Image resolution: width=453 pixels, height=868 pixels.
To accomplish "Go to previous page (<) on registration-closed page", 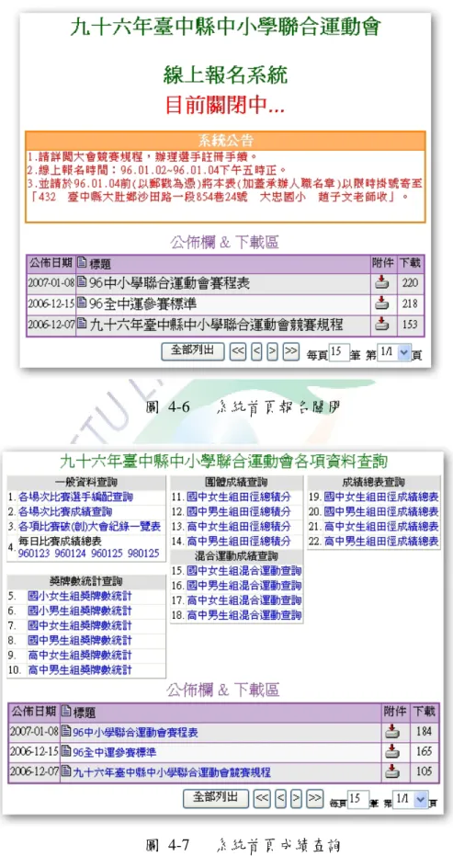I will click(x=256, y=352).
